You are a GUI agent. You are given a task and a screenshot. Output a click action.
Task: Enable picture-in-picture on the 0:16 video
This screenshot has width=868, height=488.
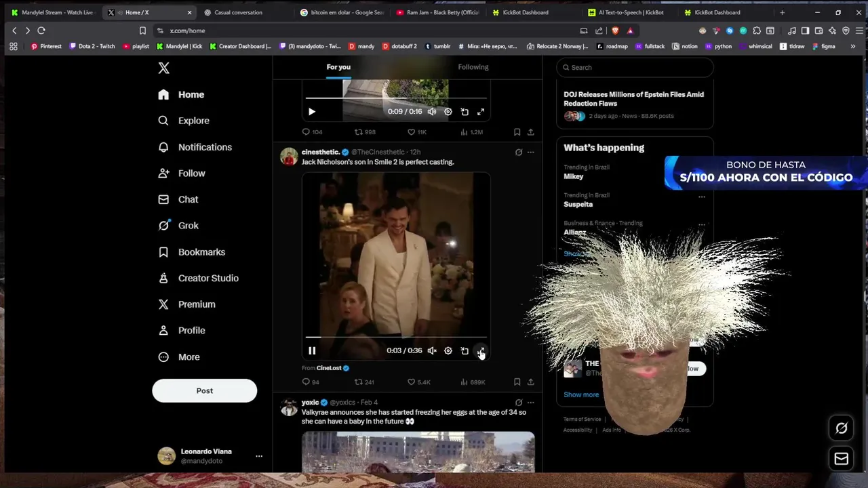(465, 112)
